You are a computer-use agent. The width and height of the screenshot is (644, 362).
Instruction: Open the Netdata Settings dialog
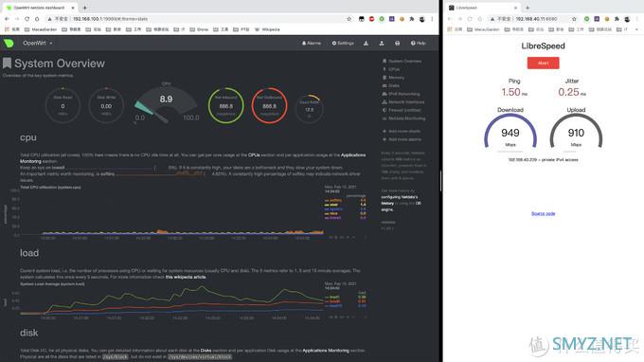343,44
